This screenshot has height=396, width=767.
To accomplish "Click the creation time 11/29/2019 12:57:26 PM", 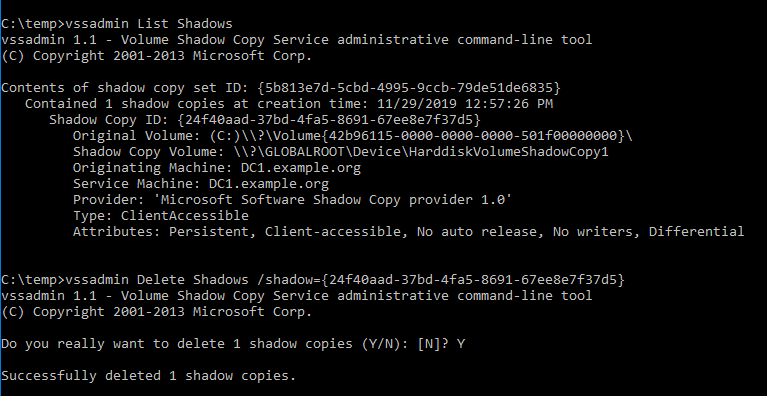I will (465, 104).
